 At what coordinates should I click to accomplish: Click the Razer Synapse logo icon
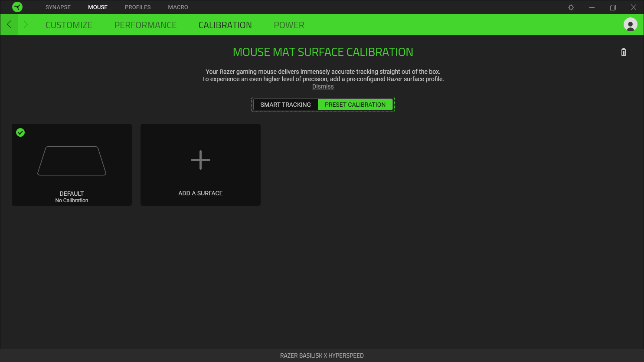point(17,7)
